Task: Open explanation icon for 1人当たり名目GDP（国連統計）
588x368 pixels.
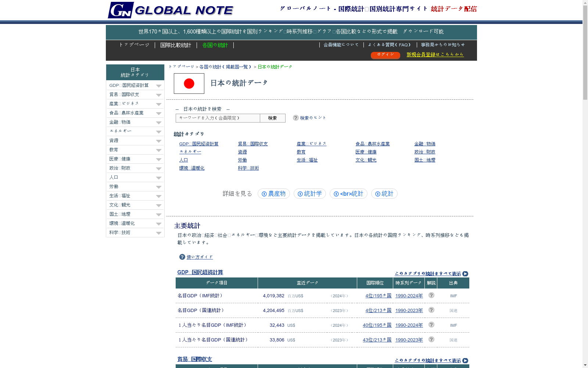Action: [431, 339]
